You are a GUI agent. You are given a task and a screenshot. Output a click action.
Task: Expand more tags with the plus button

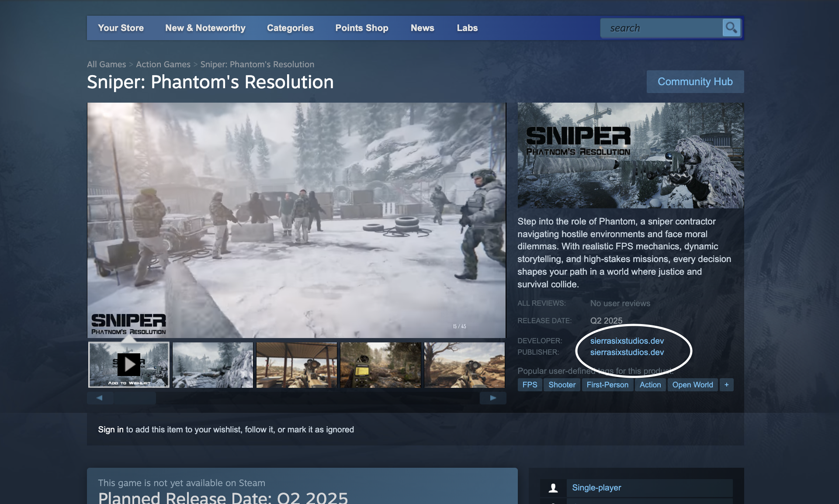726,385
